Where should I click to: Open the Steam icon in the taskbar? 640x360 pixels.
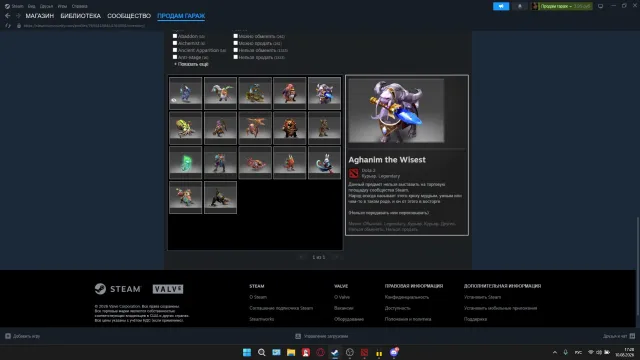point(335,352)
